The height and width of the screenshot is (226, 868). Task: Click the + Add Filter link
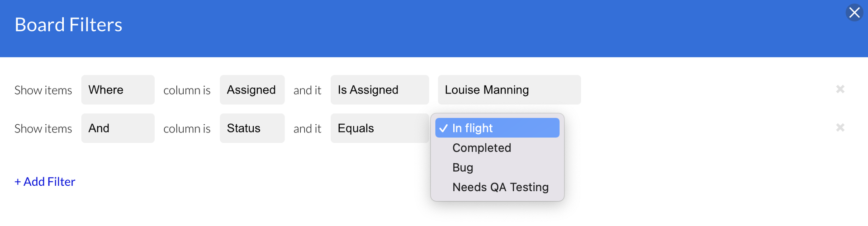pyautogui.click(x=45, y=182)
